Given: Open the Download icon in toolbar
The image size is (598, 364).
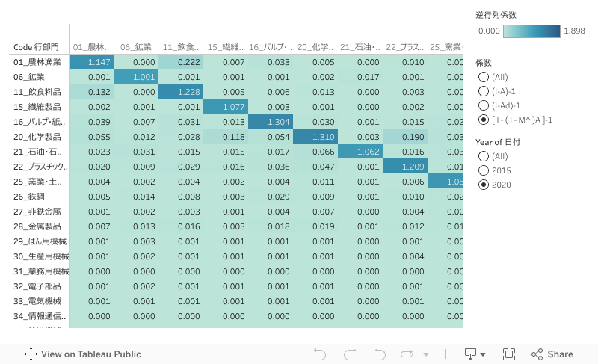Looking at the screenshot, I should click(x=470, y=354).
